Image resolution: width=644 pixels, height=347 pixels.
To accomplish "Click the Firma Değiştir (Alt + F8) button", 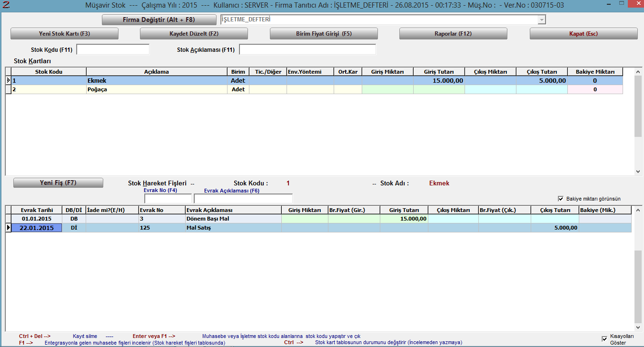I will (159, 20).
